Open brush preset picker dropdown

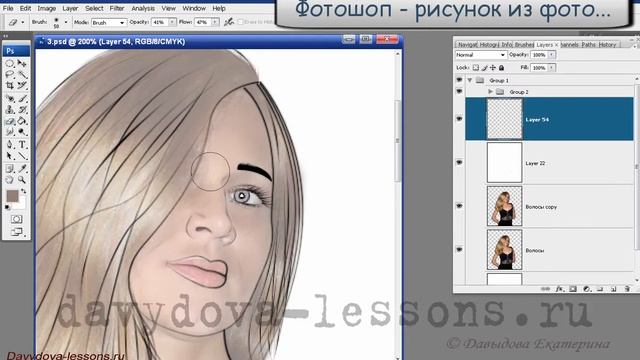point(66,22)
